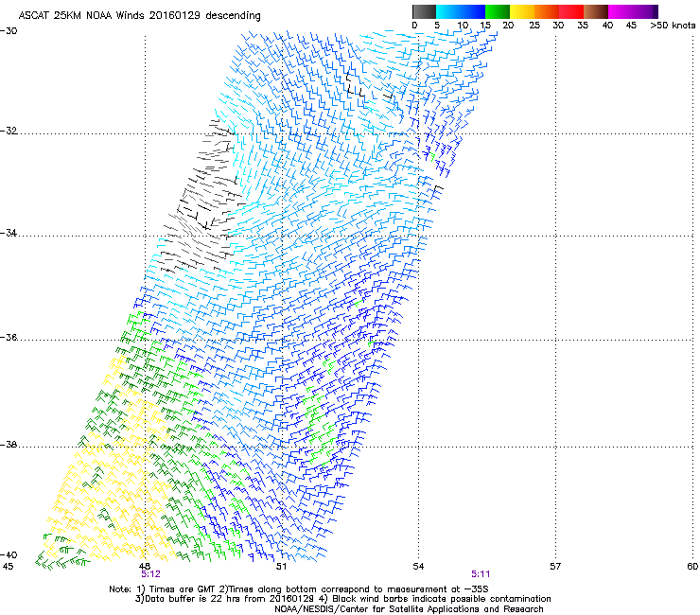The width and height of the screenshot is (700, 615).
Task: Click the longitude label 57
Action: (555, 567)
